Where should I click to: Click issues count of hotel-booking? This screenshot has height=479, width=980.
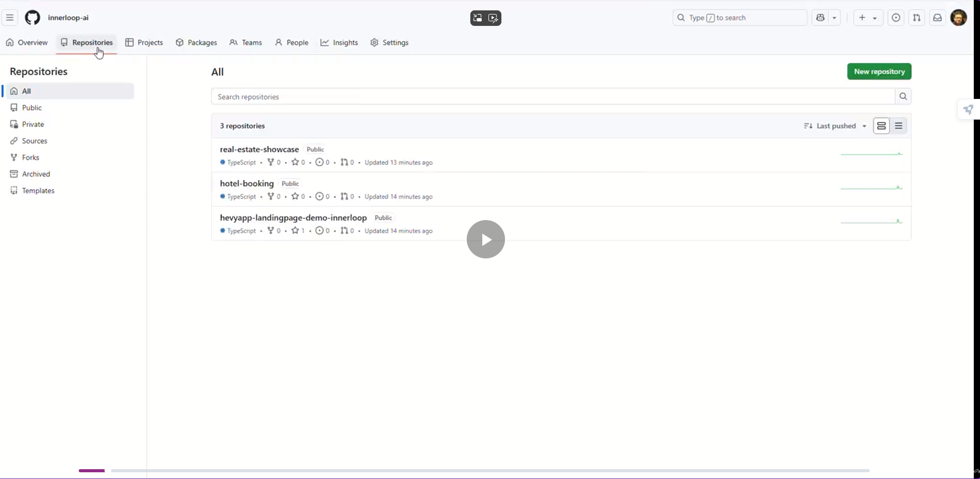tap(323, 197)
